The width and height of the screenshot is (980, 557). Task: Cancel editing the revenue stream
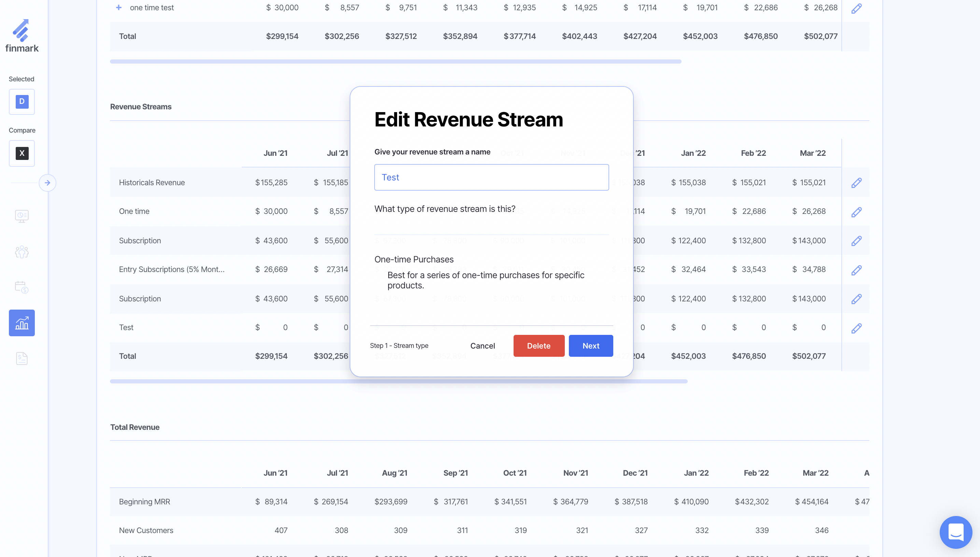click(482, 346)
